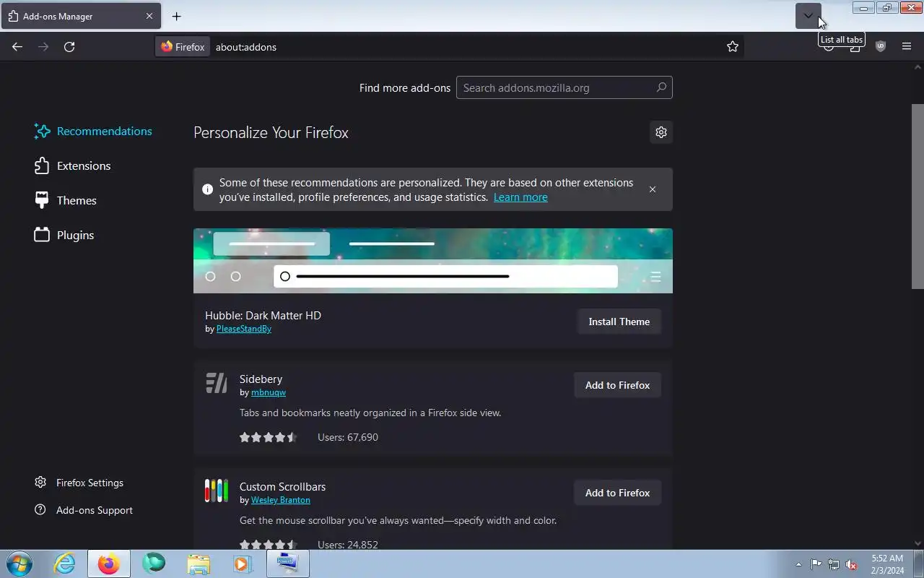The height and width of the screenshot is (578, 924).
Task: Click the Firefox taskbar button
Action: coord(109,564)
